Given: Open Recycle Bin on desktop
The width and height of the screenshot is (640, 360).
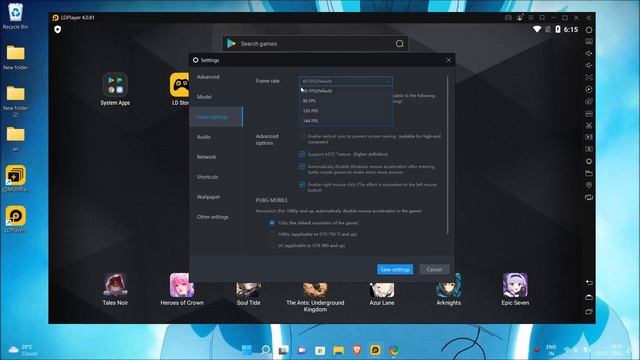Looking at the screenshot, I should 16,16.
